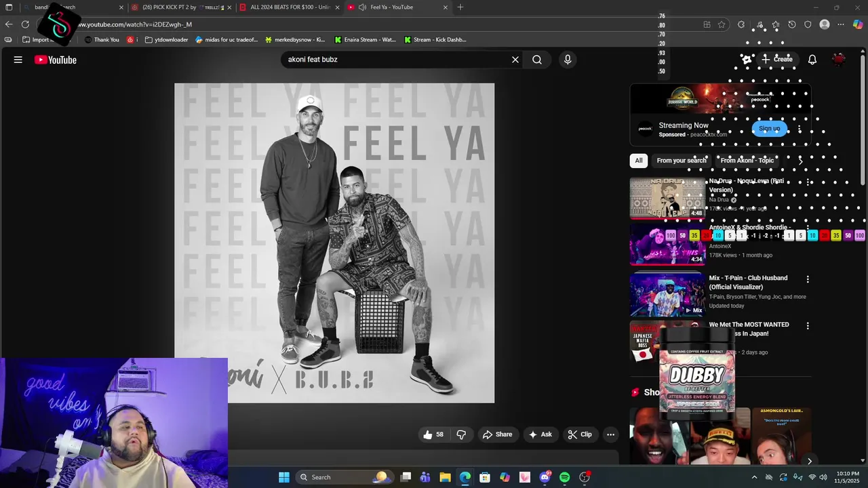Open browser favorites list icon
The image size is (868, 488).
pyautogui.click(x=775, y=24)
